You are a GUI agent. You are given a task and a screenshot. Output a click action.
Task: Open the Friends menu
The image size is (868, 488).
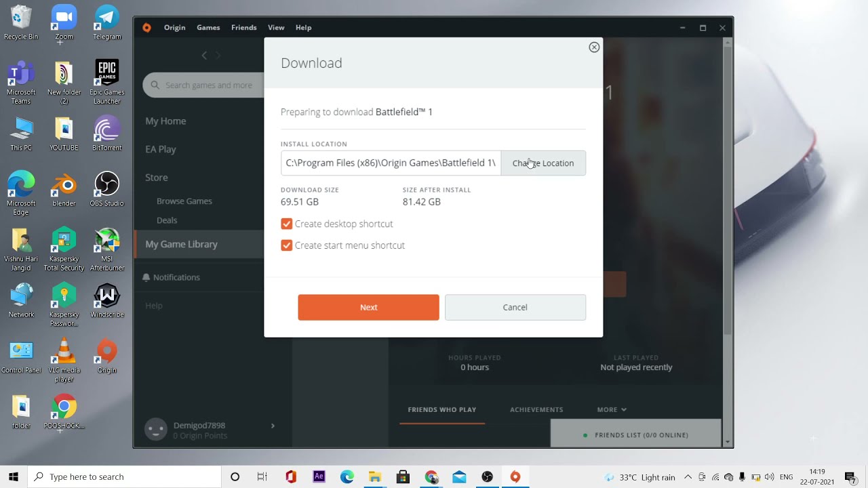click(243, 28)
